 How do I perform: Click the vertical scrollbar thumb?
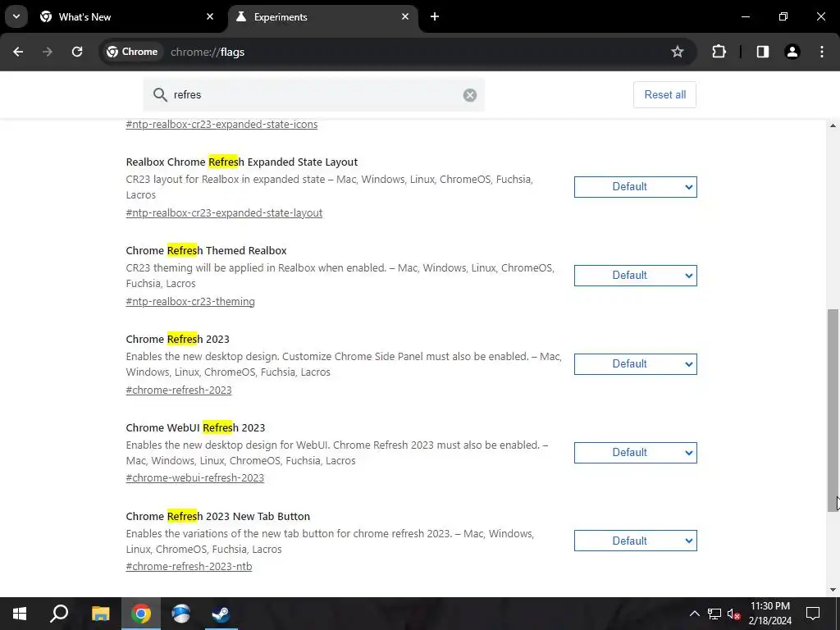[x=833, y=410]
